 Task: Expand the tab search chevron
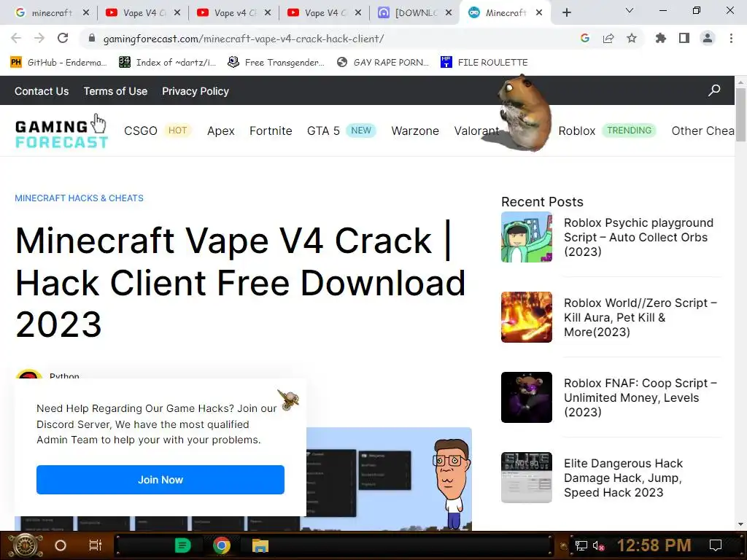click(630, 10)
